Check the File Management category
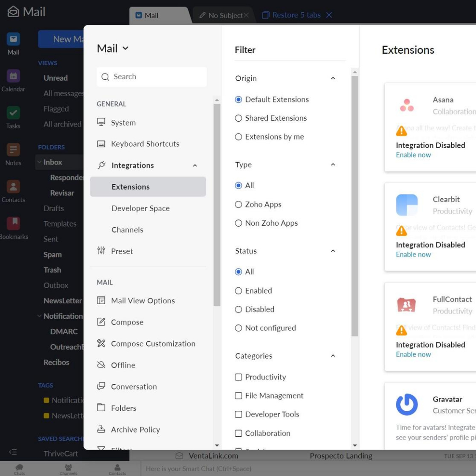The height and width of the screenshot is (476, 476). 238,396
